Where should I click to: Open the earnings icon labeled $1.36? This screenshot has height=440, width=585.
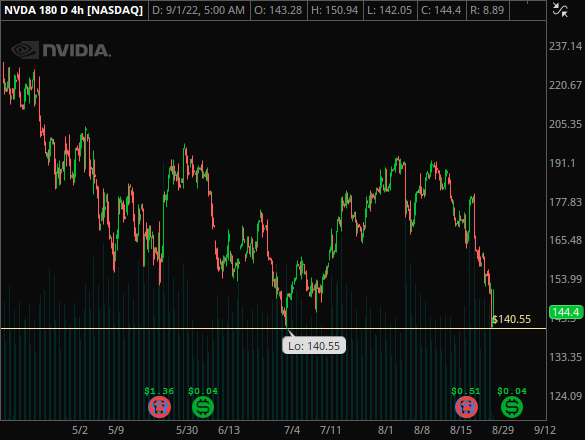click(160, 407)
